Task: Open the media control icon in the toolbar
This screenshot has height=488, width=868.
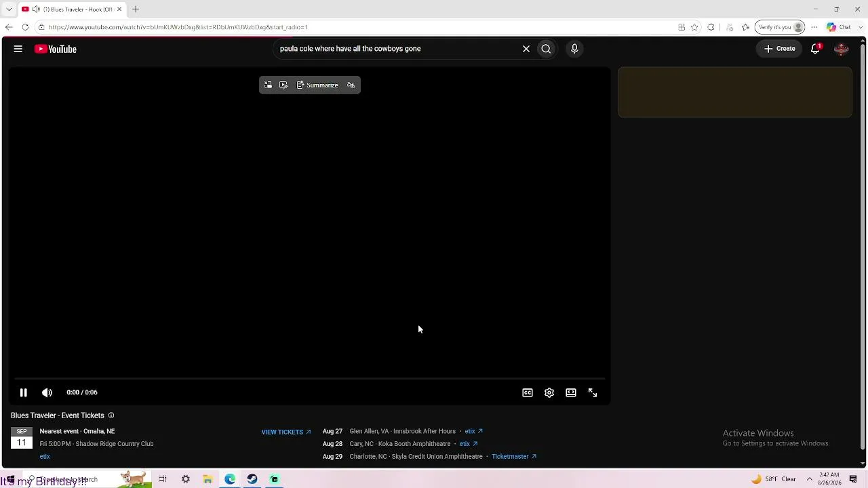Action: [730, 27]
